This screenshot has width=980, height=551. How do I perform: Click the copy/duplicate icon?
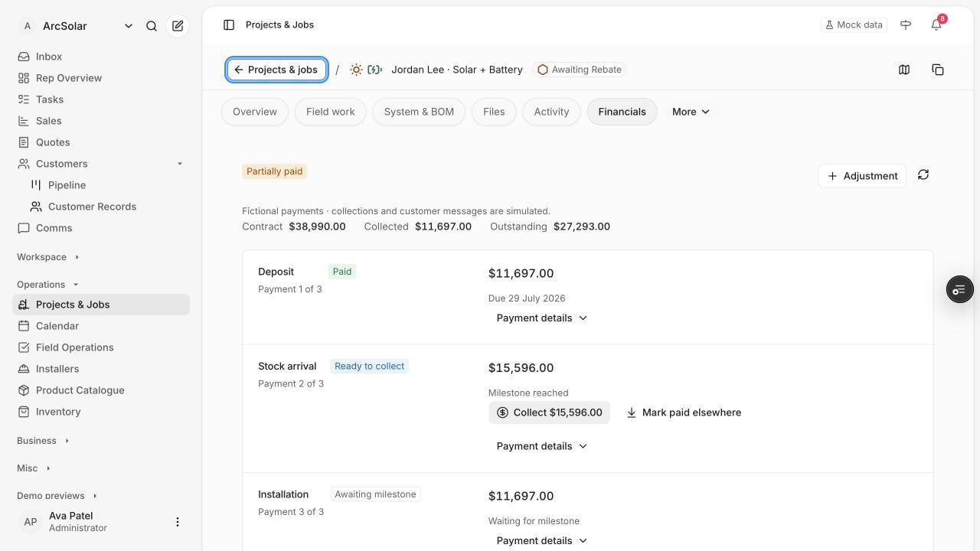click(938, 70)
